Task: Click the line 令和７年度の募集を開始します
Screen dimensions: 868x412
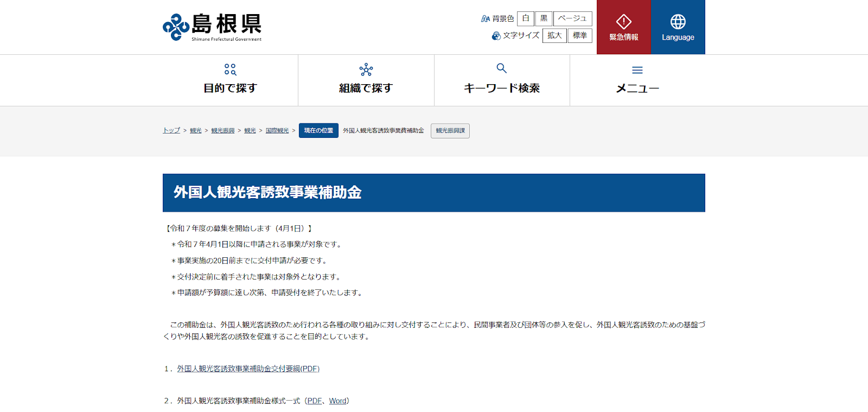Action: click(238, 229)
